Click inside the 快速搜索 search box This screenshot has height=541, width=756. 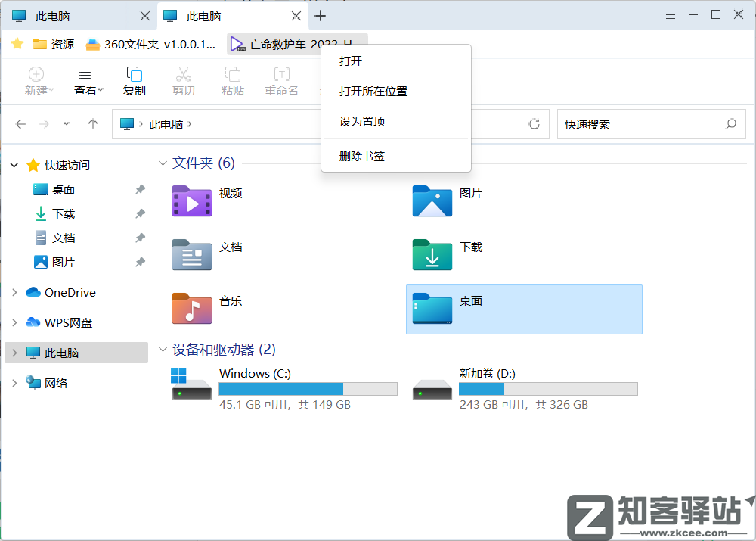click(650, 123)
